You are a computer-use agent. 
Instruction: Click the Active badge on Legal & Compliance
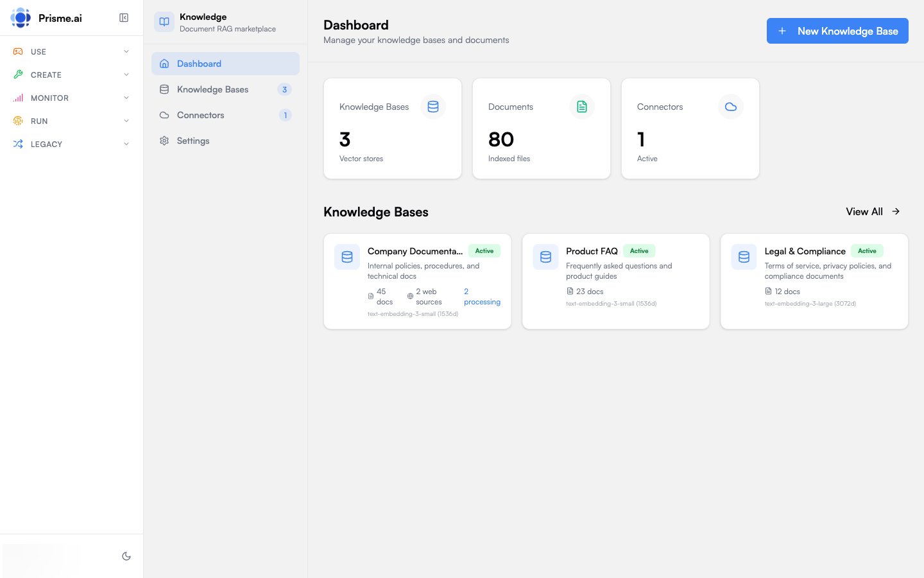tap(867, 251)
